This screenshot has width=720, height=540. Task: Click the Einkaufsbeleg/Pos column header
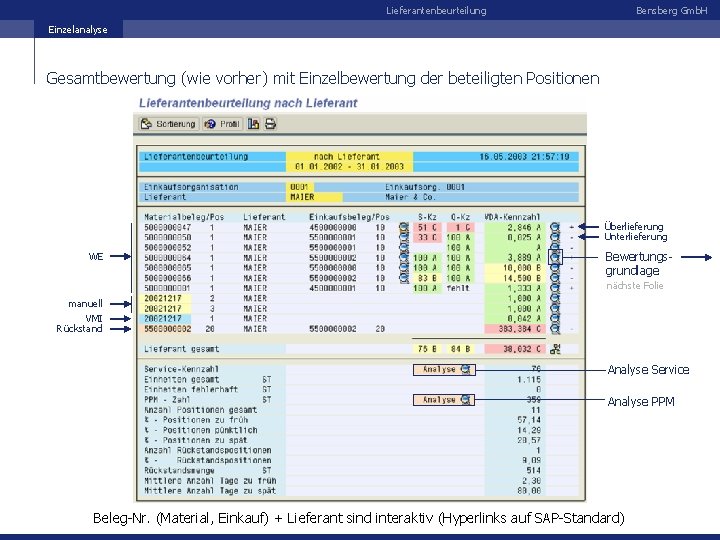[349, 217]
